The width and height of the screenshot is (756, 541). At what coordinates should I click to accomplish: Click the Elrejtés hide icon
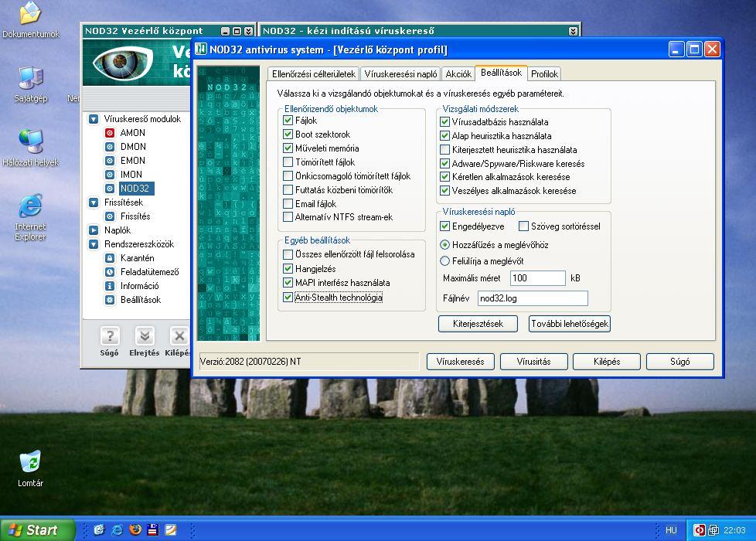click(144, 336)
